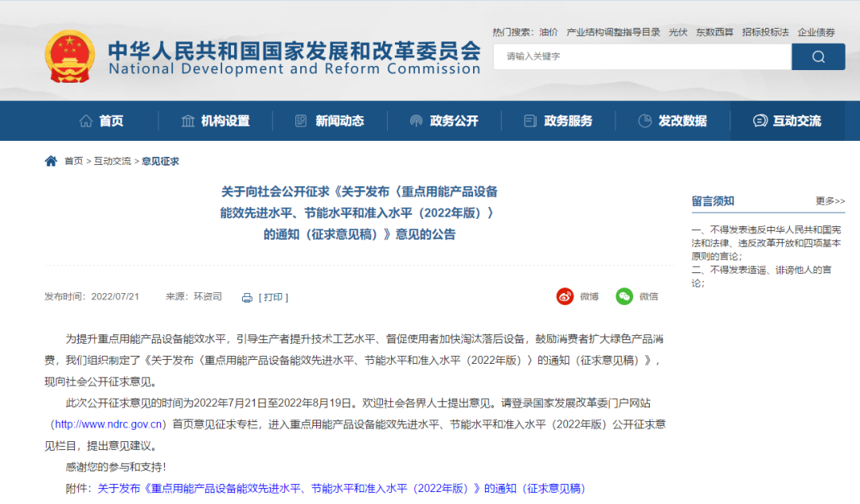Open the attachment link after 附件
Viewport: 860px width, 504px height.
click(x=341, y=488)
